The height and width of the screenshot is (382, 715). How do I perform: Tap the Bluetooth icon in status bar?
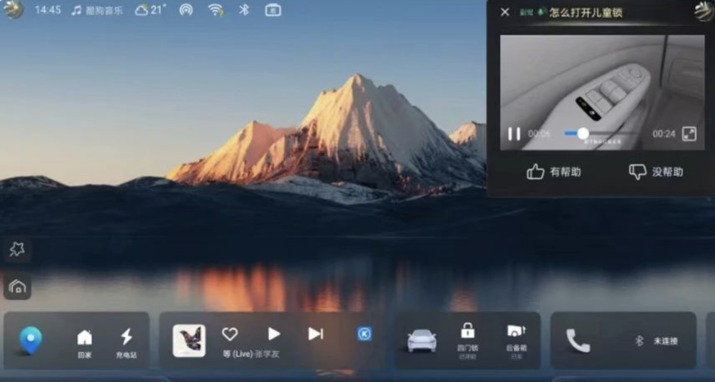coord(244,10)
